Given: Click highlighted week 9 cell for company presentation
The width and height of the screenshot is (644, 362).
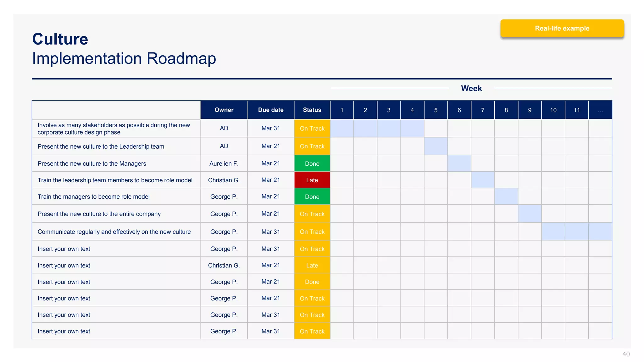Looking at the screenshot, I should pos(530,214).
